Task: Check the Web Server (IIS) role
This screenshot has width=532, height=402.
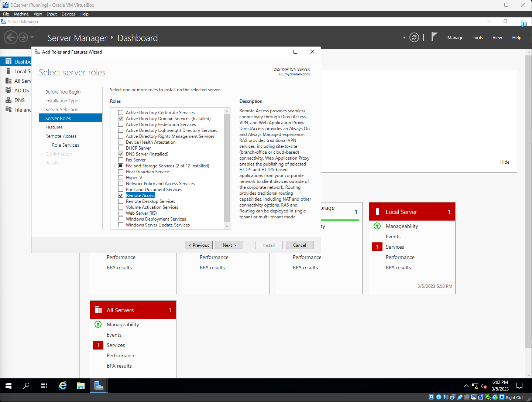Action: tap(121, 213)
